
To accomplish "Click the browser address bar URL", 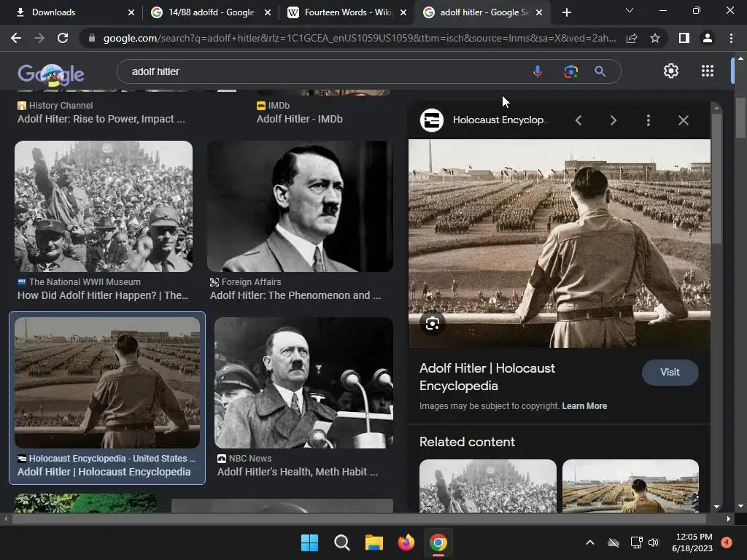I will tap(359, 38).
